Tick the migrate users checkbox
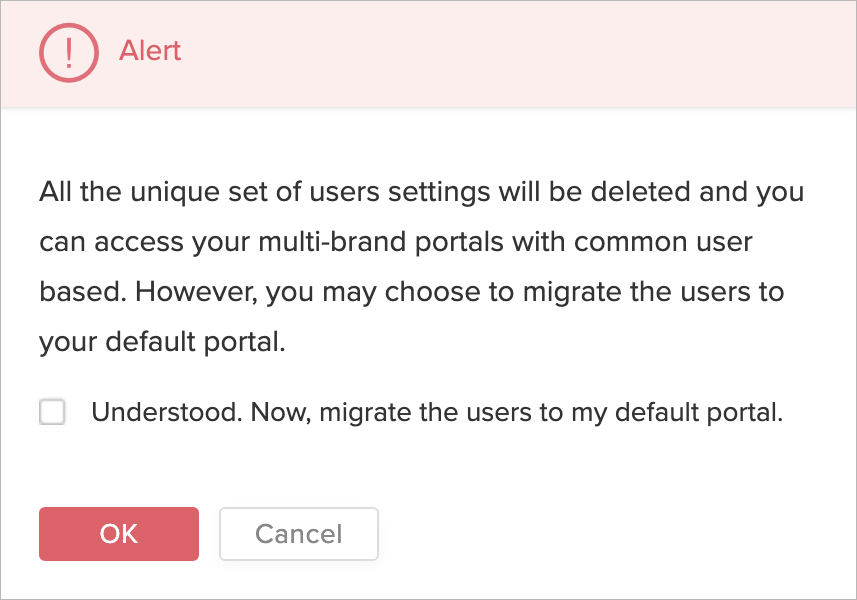This screenshot has width=857, height=600. [x=52, y=412]
